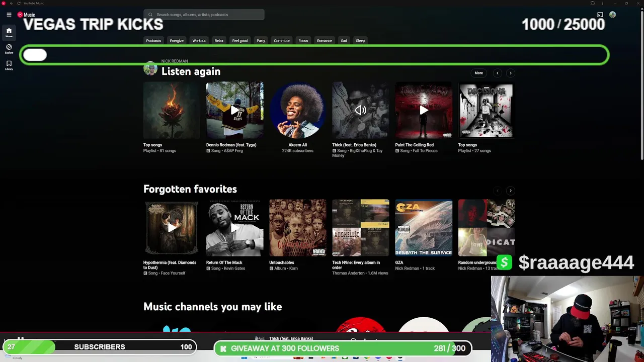Click Korn artist link
This screenshot has height=362, width=644.
(293, 268)
